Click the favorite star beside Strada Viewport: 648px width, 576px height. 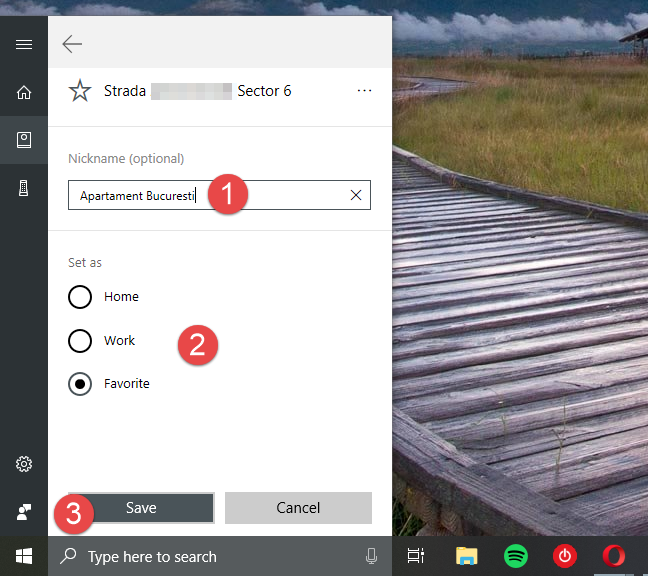pyautogui.click(x=80, y=90)
